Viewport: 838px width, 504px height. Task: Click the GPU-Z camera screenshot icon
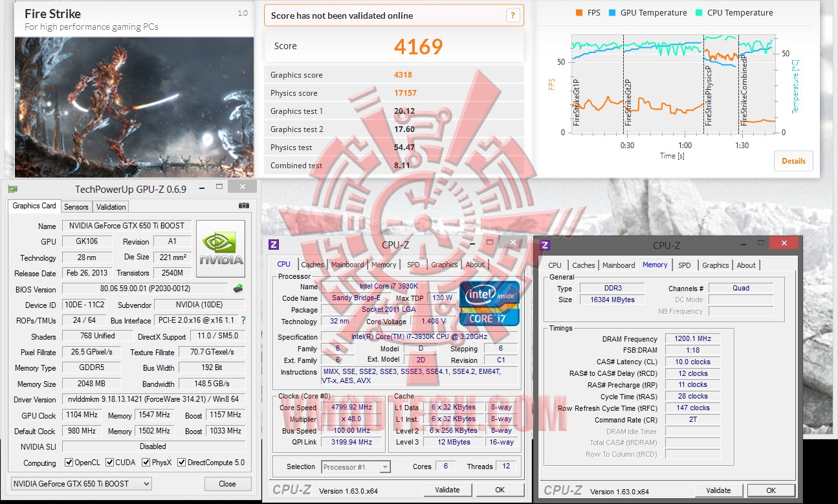pos(243,206)
